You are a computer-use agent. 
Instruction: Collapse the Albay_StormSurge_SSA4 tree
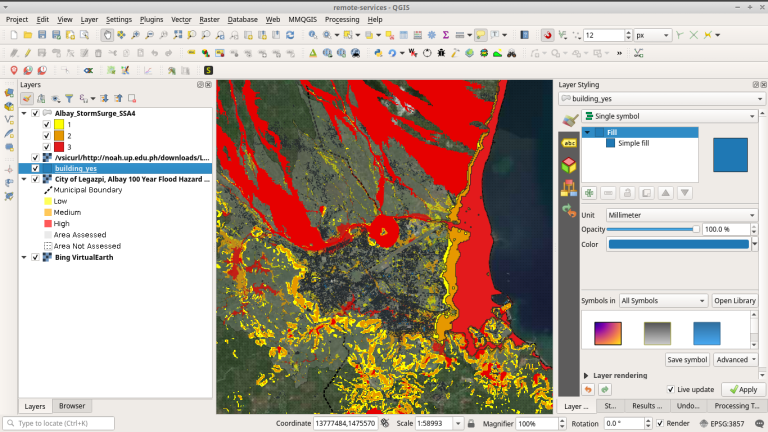click(24, 113)
